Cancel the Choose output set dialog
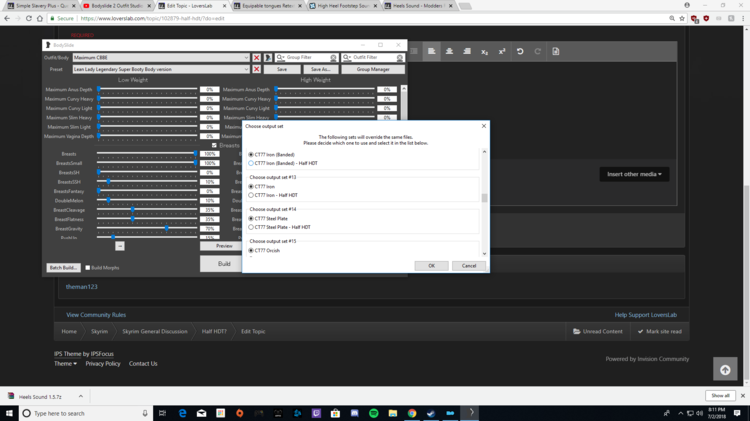 (469, 266)
